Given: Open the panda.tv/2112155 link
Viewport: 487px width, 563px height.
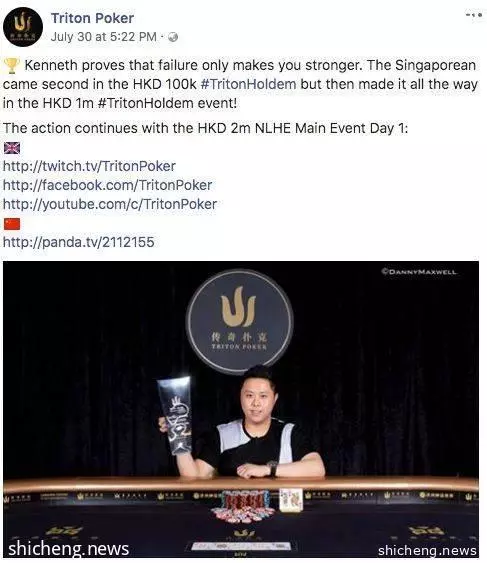Looking at the screenshot, I should (78, 242).
